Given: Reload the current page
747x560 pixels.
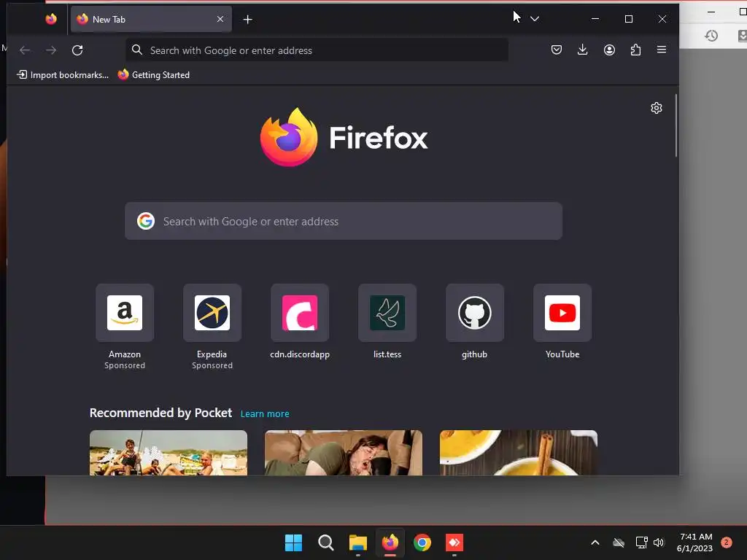Looking at the screenshot, I should [x=77, y=50].
